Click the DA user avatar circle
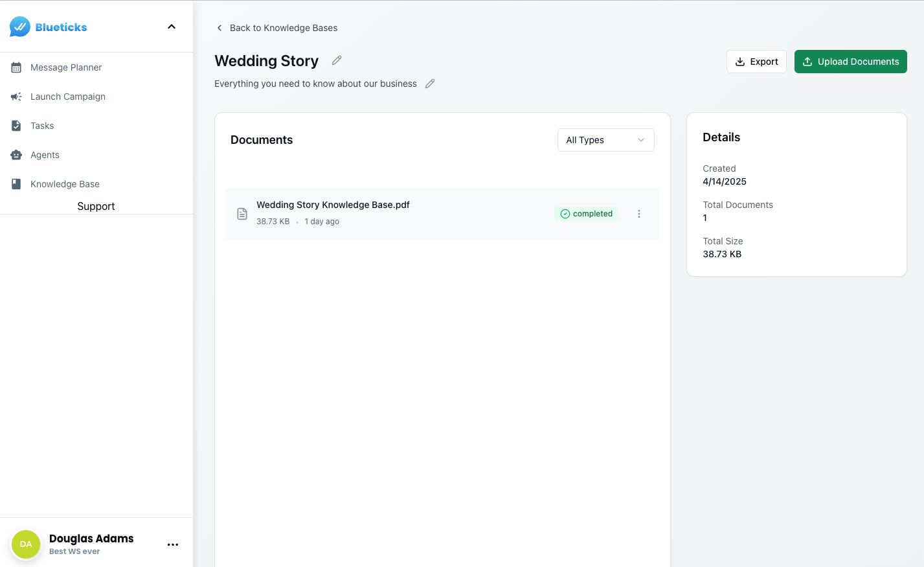 click(26, 544)
